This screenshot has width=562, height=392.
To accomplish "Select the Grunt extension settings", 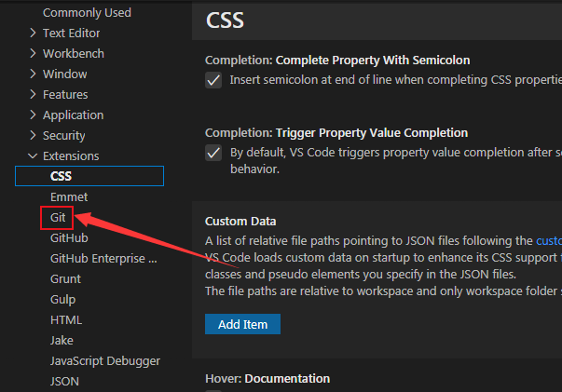I will click(x=65, y=279).
